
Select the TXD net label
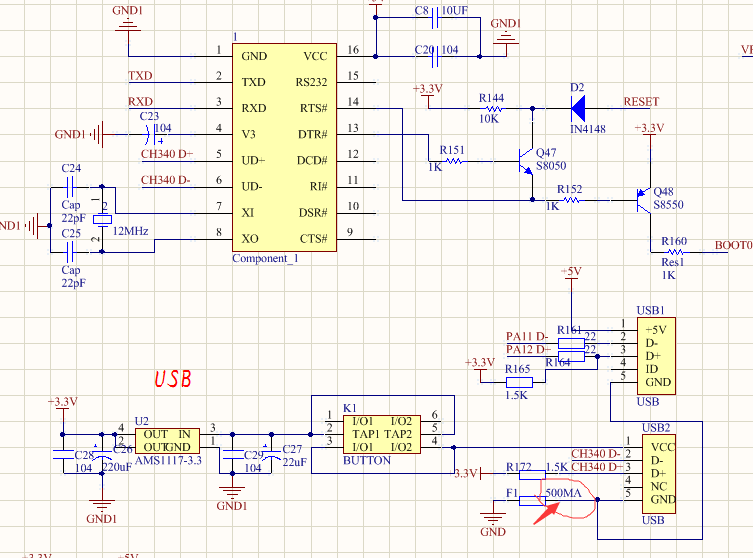pos(140,76)
